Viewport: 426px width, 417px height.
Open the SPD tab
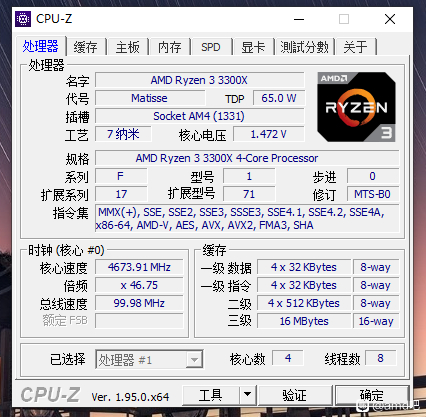pos(211,47)
